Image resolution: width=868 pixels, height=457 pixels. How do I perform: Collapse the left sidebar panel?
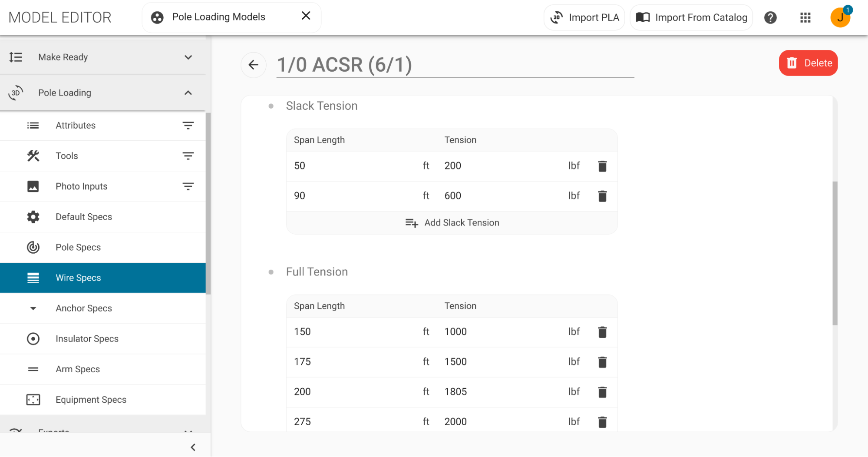(x=193, y=447)
